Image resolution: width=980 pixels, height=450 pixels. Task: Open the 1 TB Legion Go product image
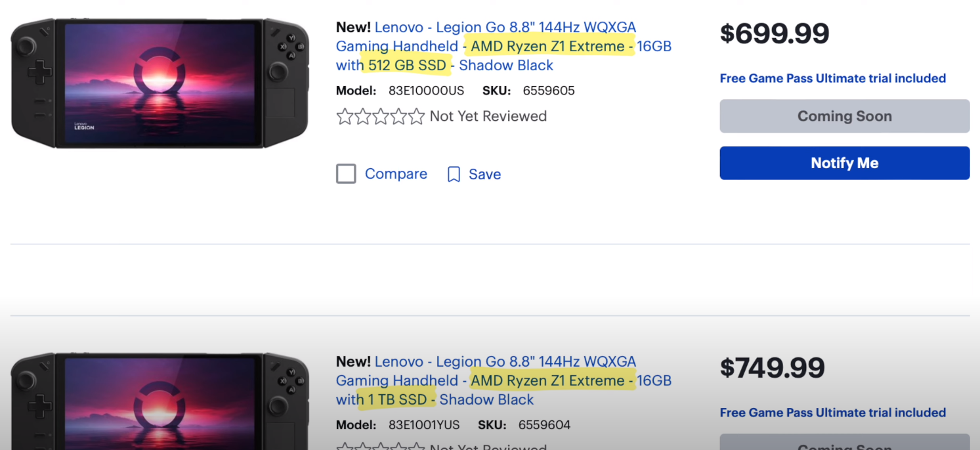160,402
